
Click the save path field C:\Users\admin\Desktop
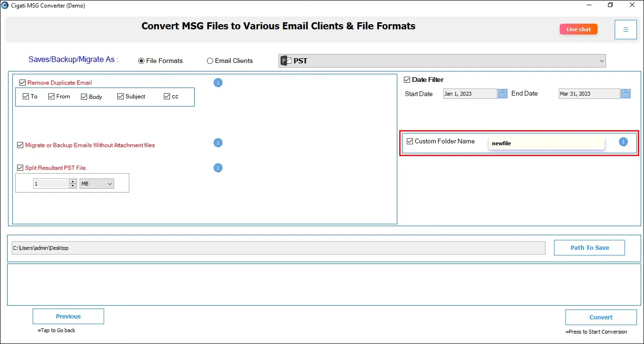(278, 248)
